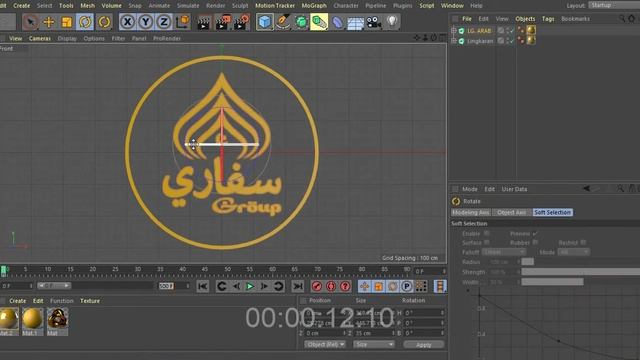Image resolution: width=640 pixels, height=360 pixels.
Task: Activate the Move tool
Action: (x=49, y=22)
